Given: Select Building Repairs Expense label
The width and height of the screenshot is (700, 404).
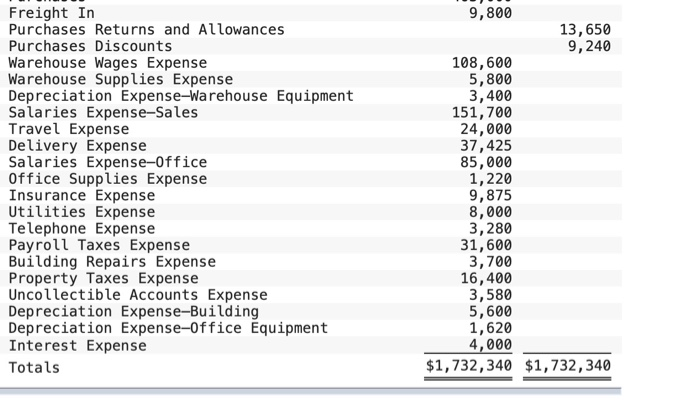Looking at the screenshot, I should [112, 261].
